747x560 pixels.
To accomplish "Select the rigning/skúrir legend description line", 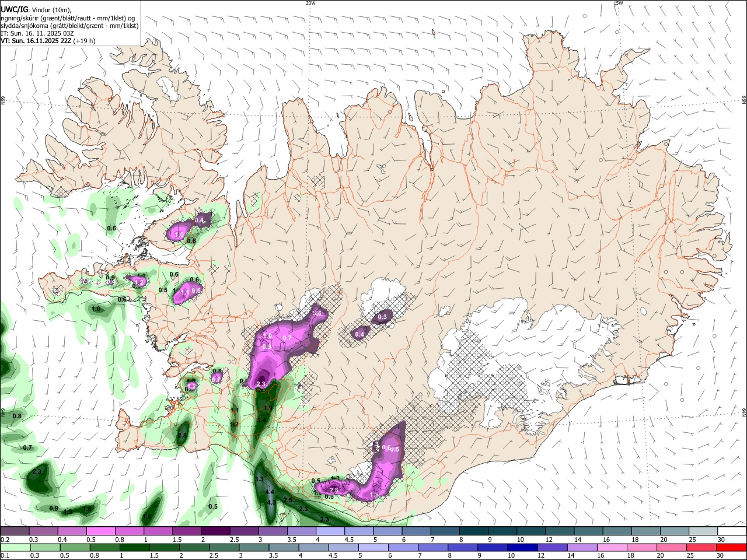I will coord(68,18).
